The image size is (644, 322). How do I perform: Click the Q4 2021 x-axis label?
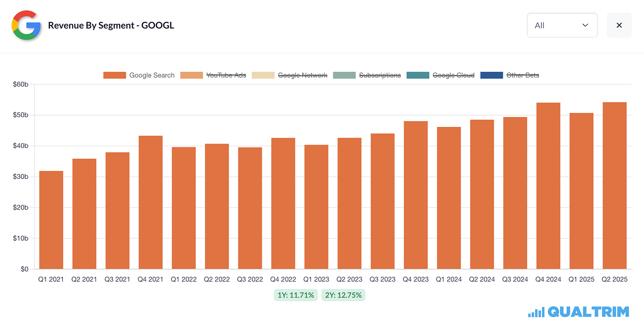[x=150, y=279]
